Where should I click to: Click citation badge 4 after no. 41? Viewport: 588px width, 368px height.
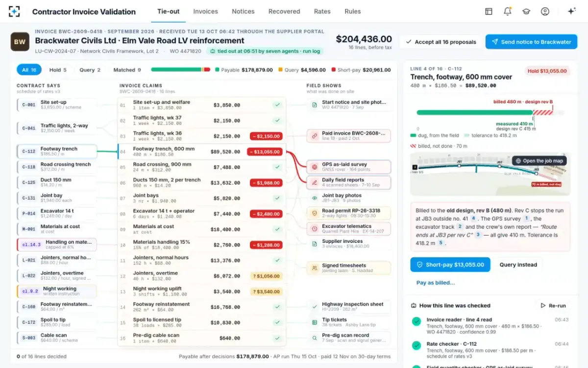(473, 218)
